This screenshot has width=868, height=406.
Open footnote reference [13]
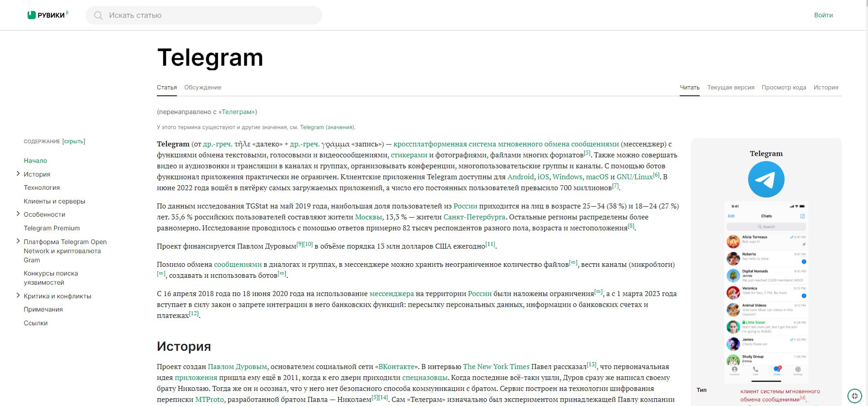591,364
